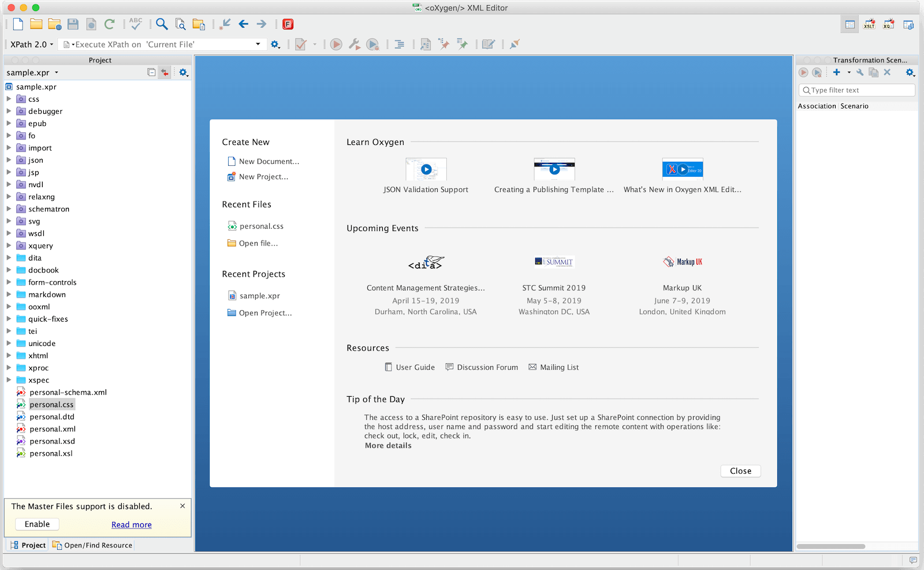924x570 pixels.
Task: Play JSON Validation Support video thumbnail
Action: pyautogui.click(x=426, y=169)
